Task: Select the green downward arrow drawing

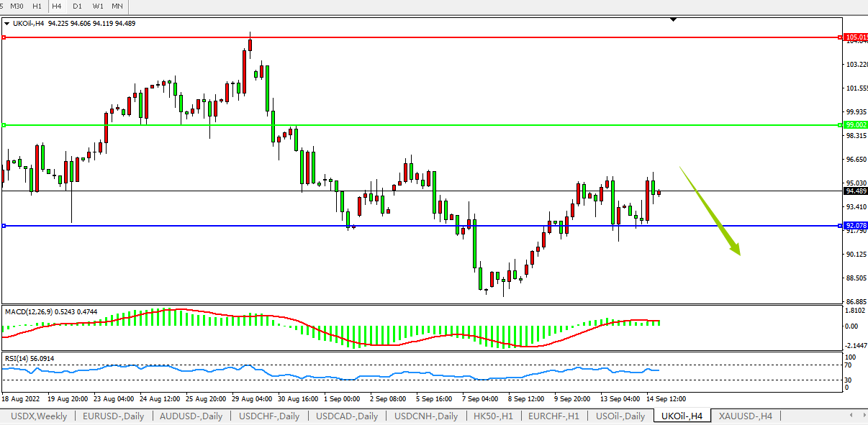Action: pos(710,211)
